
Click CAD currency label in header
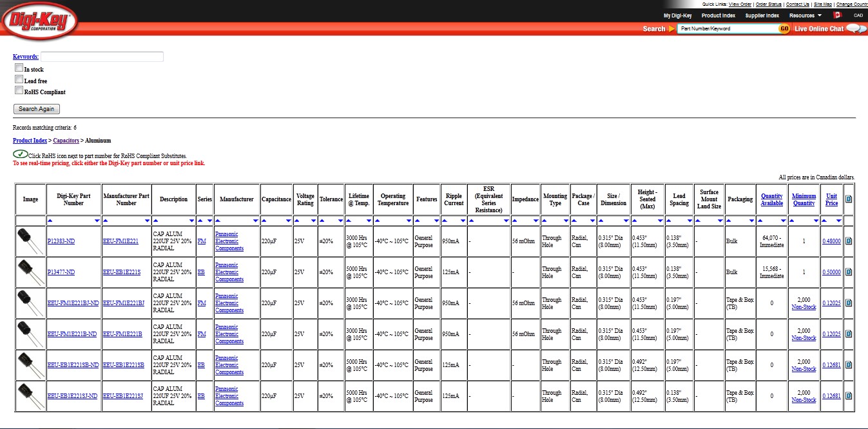click(x=858, y=15)
